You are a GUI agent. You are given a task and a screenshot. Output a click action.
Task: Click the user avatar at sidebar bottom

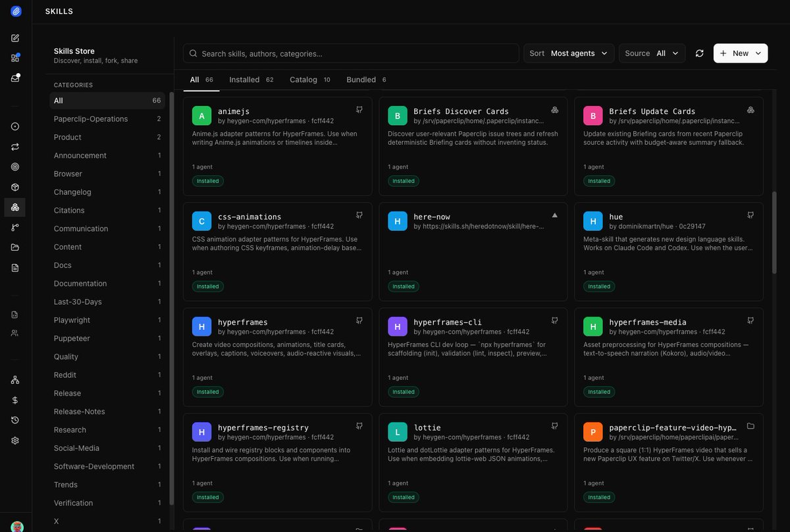(17, 526)
